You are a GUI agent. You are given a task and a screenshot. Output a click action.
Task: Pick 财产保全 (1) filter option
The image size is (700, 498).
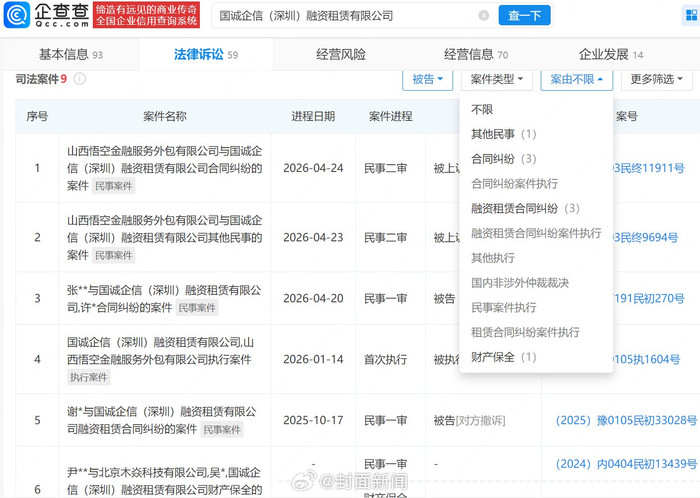[504, 357]
